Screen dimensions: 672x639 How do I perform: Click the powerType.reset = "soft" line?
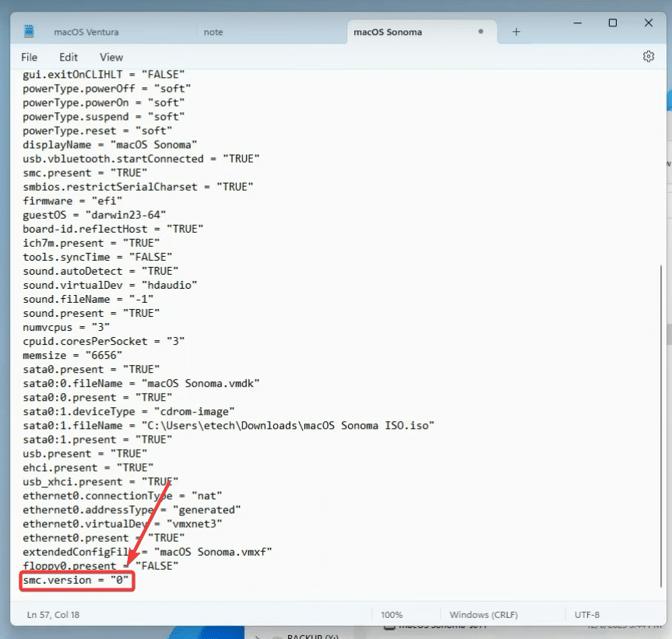97,131
